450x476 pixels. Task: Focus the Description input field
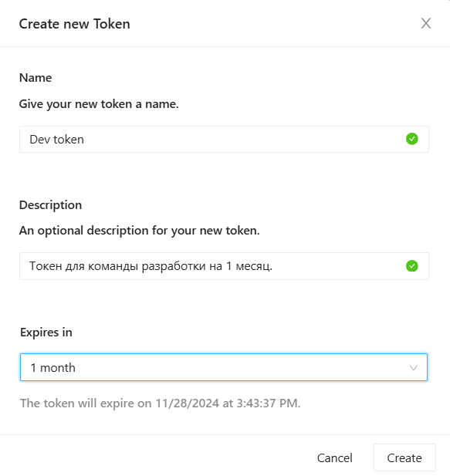[224, 266]
